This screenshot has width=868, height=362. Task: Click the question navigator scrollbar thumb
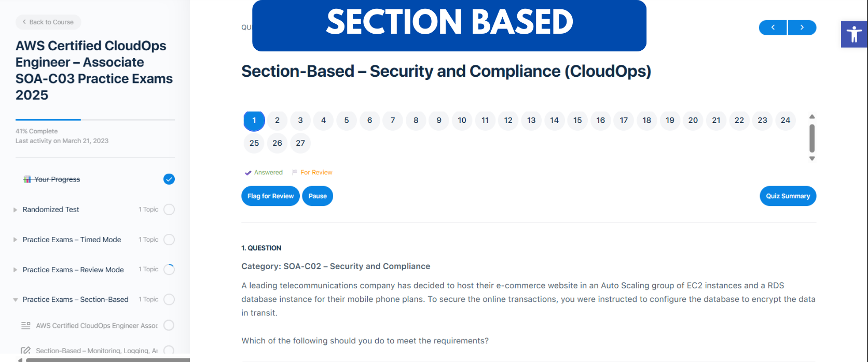pos(812,138)
